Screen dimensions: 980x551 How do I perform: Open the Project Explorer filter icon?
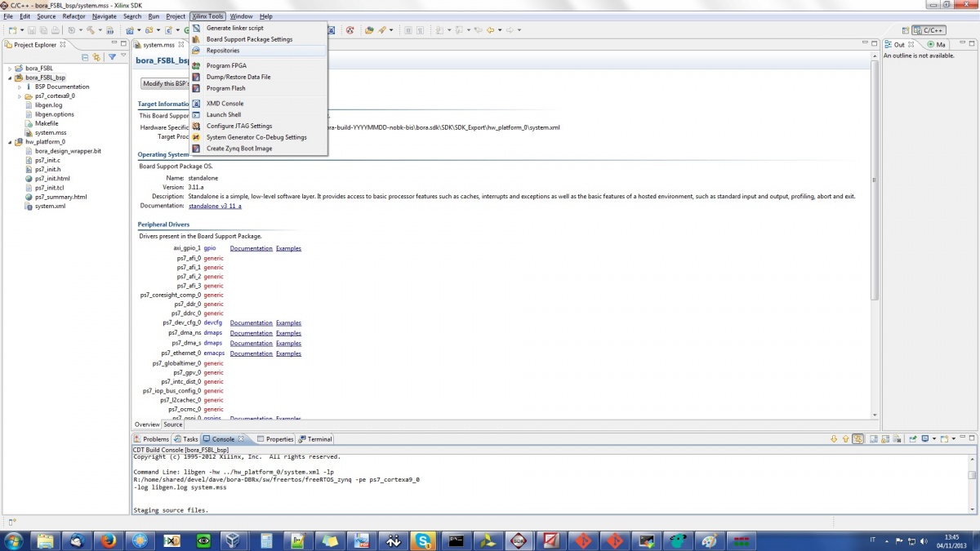112,57
